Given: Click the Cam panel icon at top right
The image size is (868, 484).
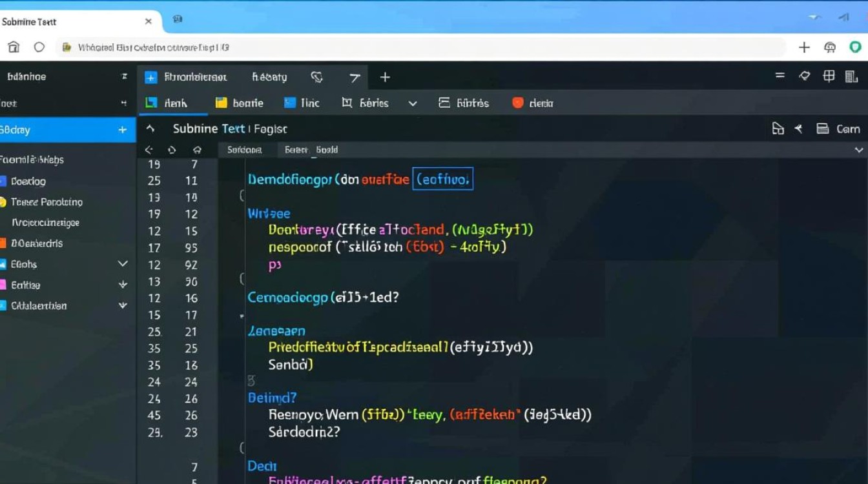Looking at the screenshot, I should tap(823, 128).
